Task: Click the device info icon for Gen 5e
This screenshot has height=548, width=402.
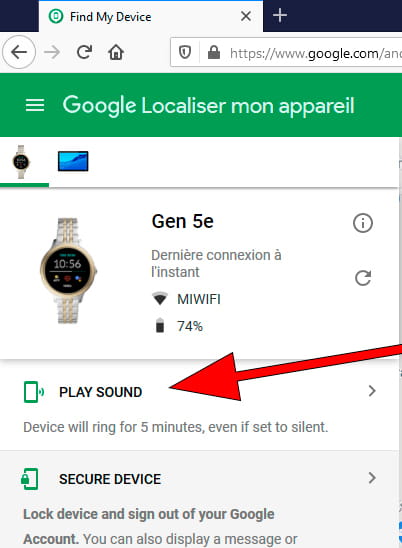Action: pos(362,223)
